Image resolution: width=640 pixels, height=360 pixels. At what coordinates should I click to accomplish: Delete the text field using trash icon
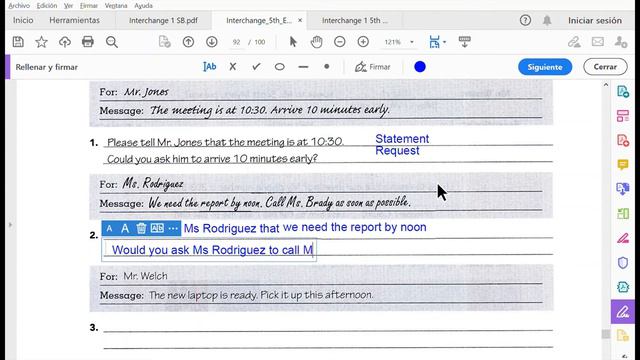[141, 228]
